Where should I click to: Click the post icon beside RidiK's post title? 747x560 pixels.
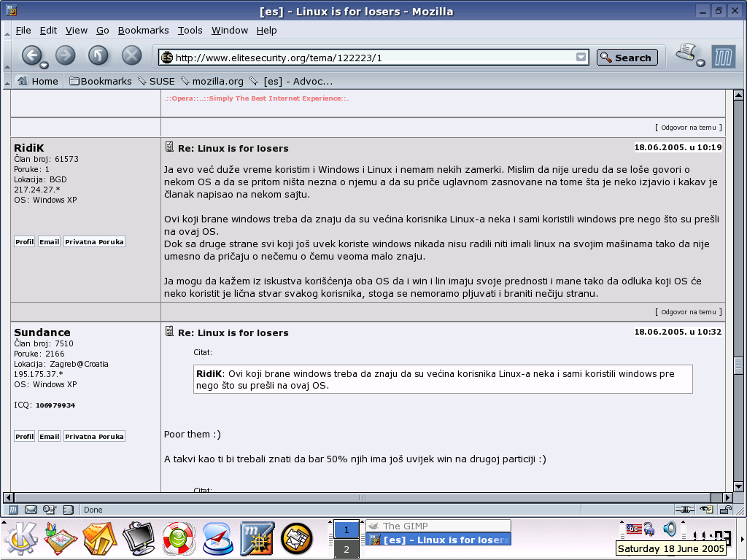tap(169, 147)
